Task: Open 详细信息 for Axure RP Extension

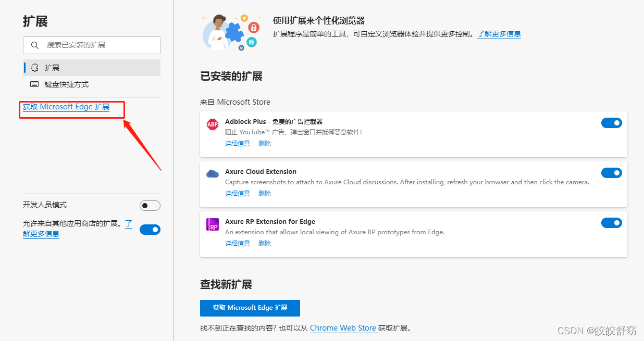Action: 238,244
